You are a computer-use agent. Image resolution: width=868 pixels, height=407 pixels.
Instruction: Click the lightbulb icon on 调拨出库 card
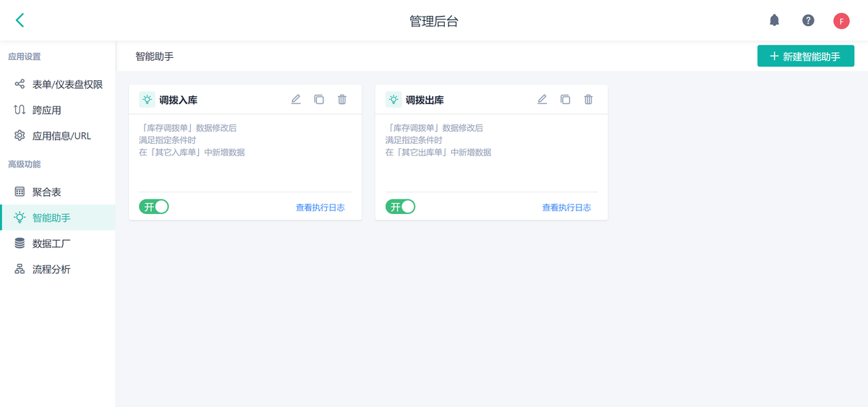(393, 100)
